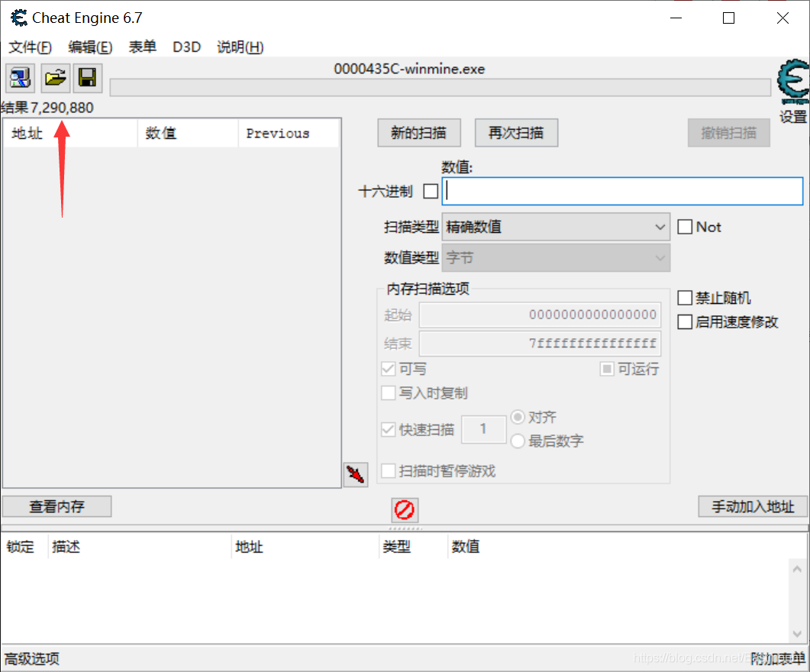Image resolution: width=810 pixels, height=672 pixels.
Task: Click the 结果 7,290,880 found count
Action: click(x=47, y=108)
